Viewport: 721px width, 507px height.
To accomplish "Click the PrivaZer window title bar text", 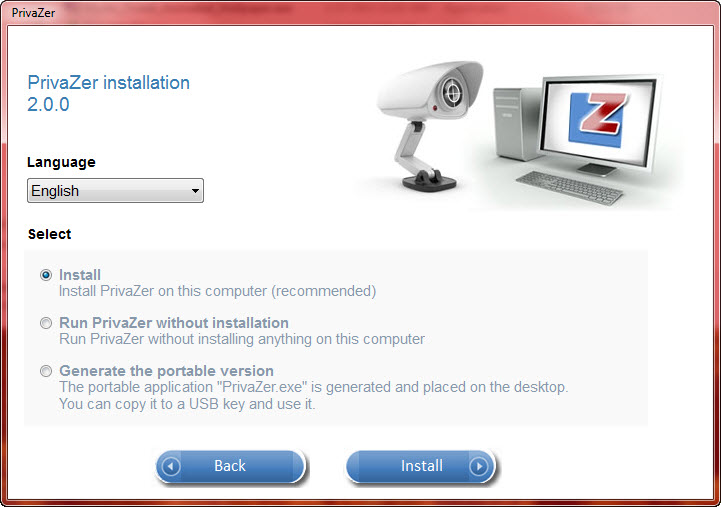I will [33, 13].
